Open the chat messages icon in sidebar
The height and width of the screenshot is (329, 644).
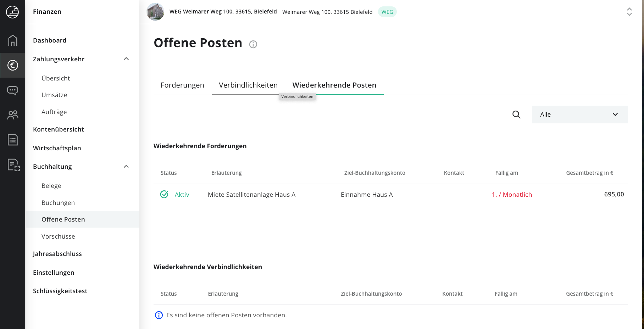click(12, 90)
